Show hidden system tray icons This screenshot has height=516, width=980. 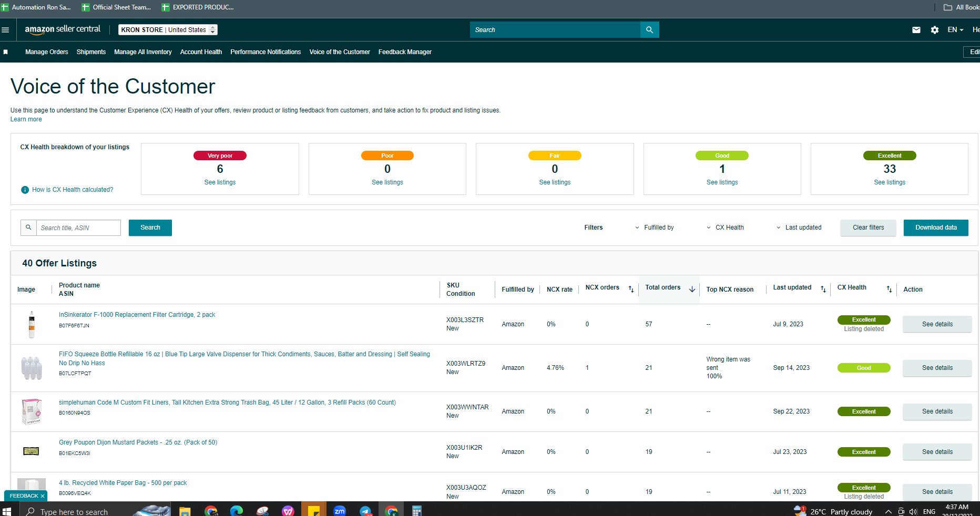pyautogui.click(x=888, y=511)
